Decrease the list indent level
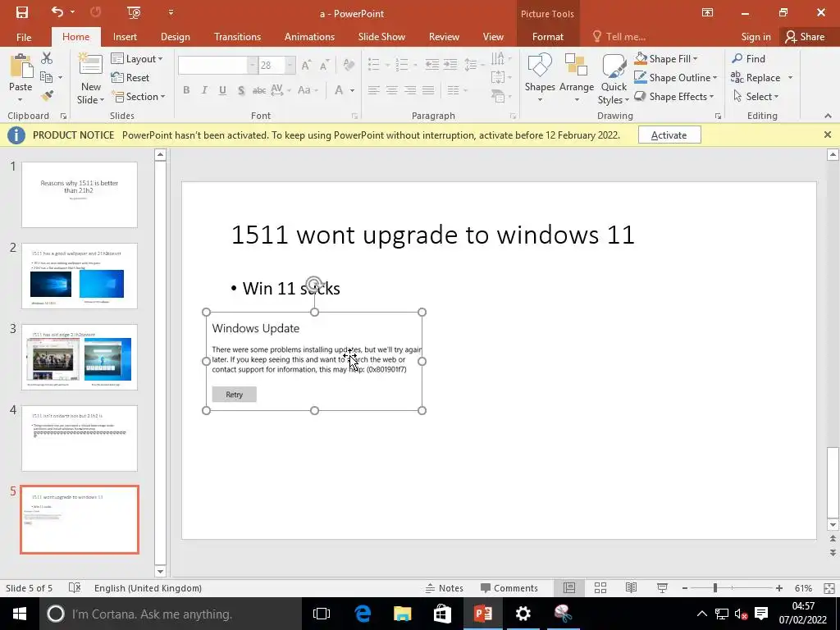The image size is (840, 630). pyautogui.click(x=431, y=65)
